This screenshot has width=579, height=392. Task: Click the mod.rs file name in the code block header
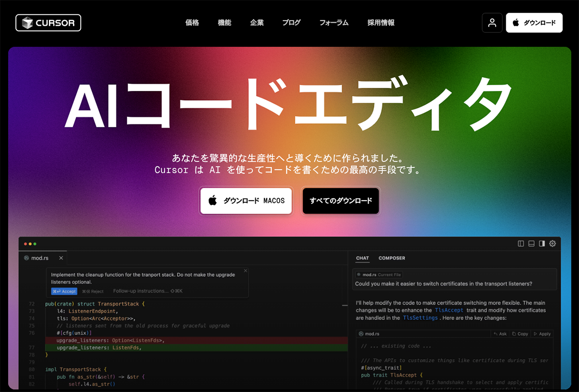pyautogui.click(x=372, y=334)
